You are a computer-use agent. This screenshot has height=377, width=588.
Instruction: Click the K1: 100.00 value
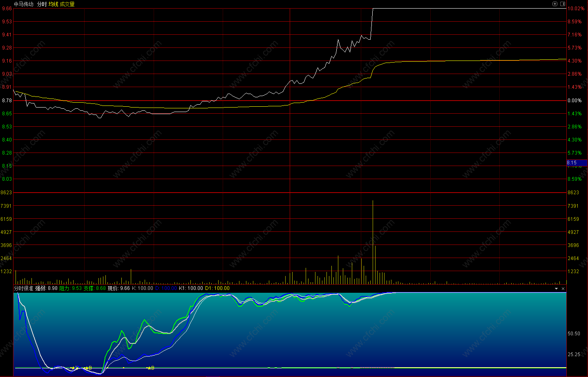pos(191,288)
